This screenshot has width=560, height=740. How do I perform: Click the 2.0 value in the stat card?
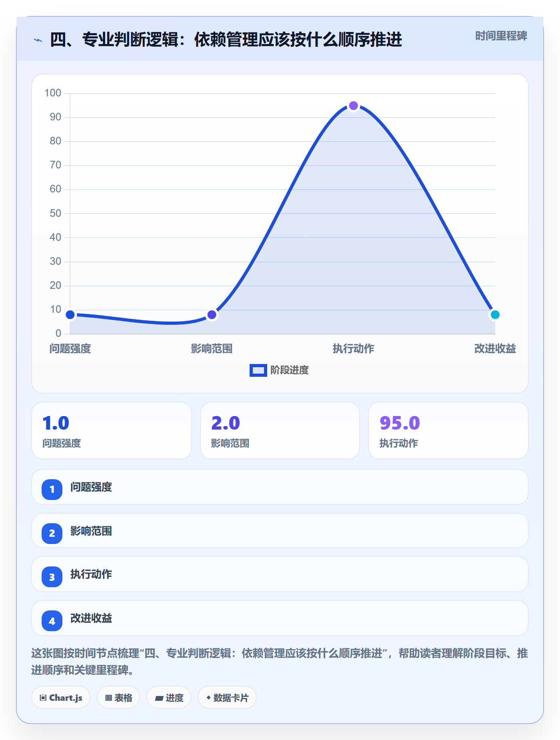[x=226, y=423]
